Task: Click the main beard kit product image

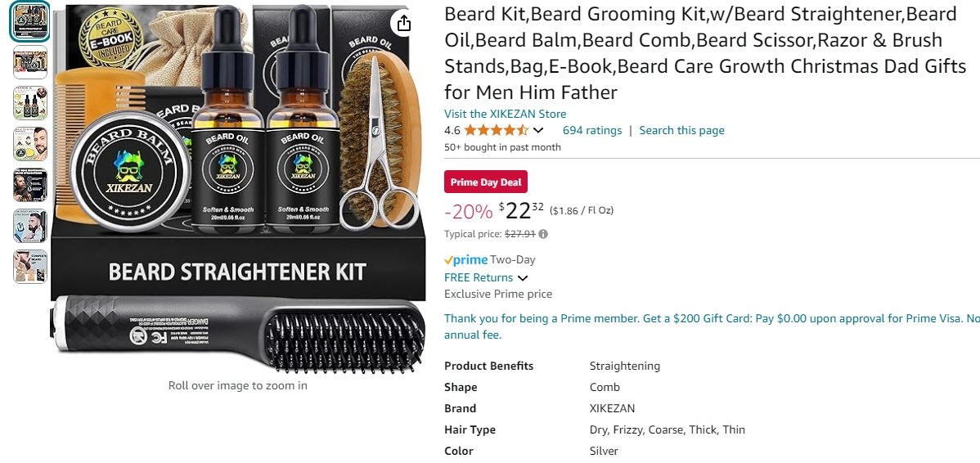Action: 238,189
